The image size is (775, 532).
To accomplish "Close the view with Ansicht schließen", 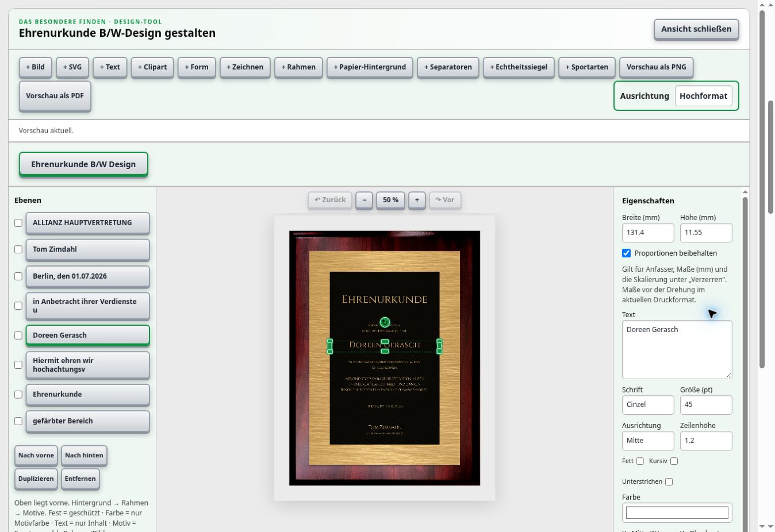I will pos(696,29).
